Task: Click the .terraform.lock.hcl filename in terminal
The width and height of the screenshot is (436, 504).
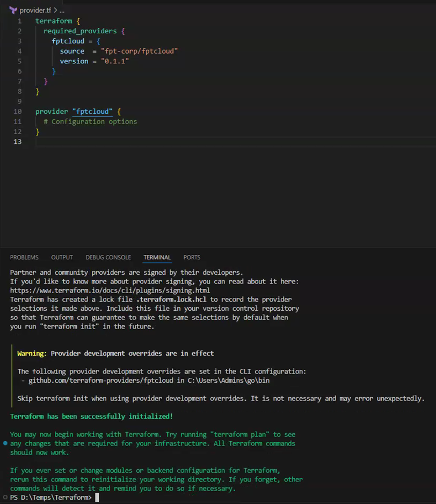Action: click(x=172, y=300)
